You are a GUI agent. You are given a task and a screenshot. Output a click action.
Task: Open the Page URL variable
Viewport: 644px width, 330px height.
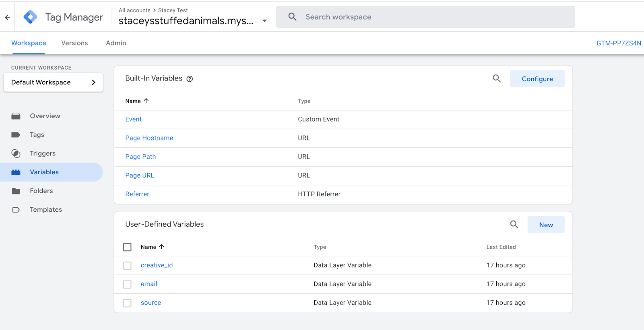(140, 175)
